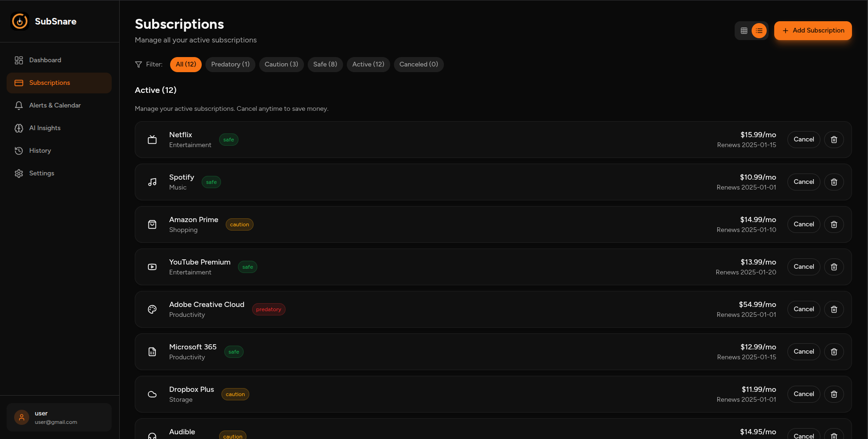Delete Amazon Prime with trash icon
This screenshot has height=439, width=868.
point(834,224)
